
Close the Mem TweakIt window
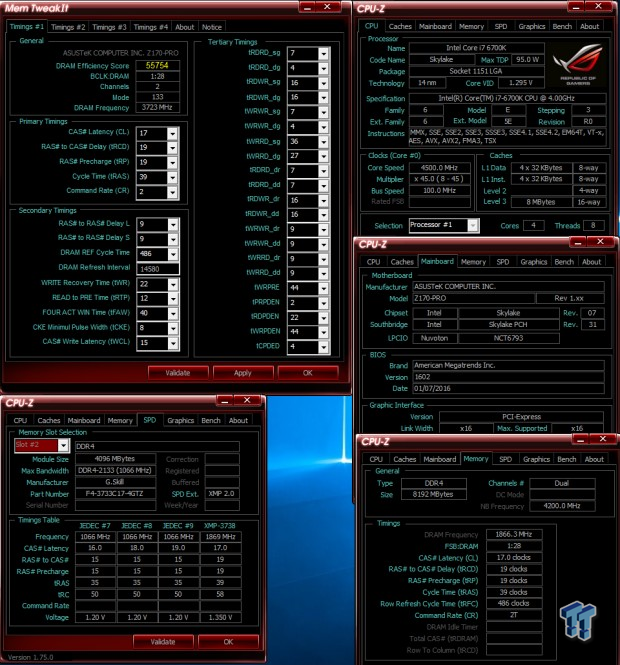(327, 7)
